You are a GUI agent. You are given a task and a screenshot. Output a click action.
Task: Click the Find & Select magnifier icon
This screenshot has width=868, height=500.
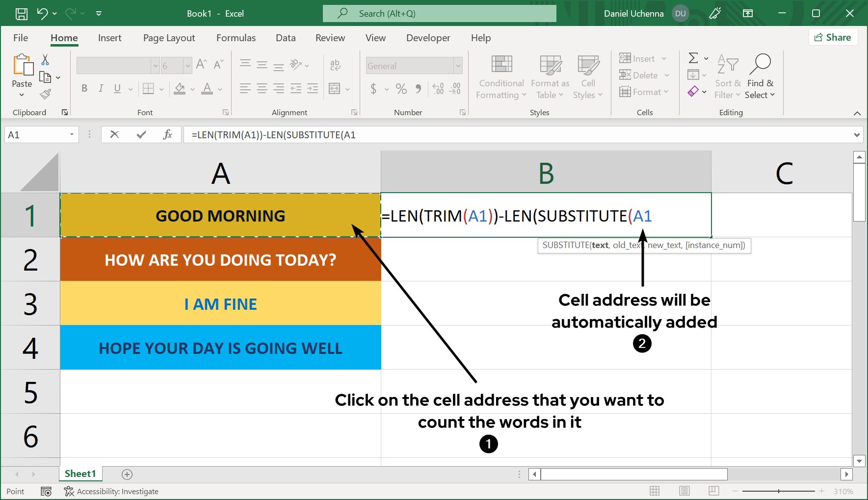click(760, 65)
